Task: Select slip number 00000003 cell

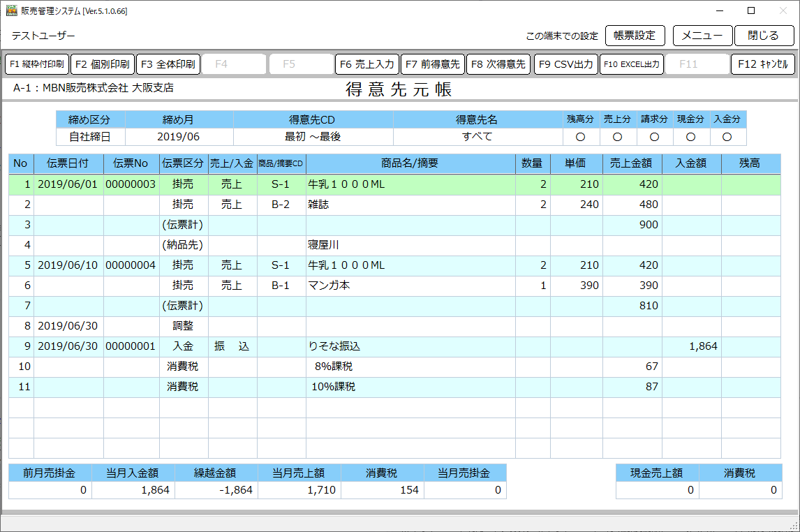Action: tap(131, 184)
